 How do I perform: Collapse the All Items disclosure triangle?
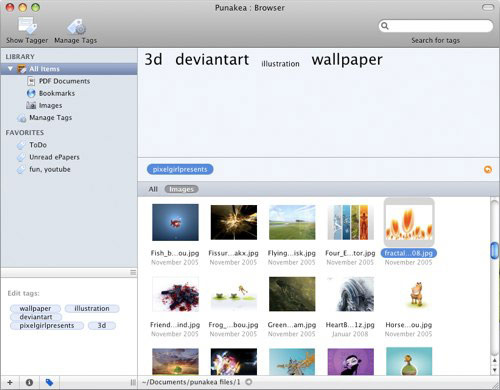(10, 69)
